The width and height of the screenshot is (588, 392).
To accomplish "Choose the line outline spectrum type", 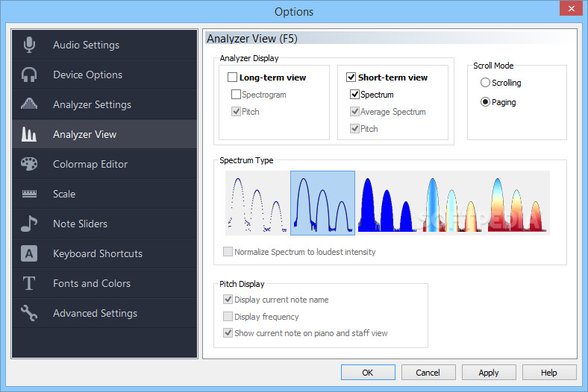I will tap(323, 203).
